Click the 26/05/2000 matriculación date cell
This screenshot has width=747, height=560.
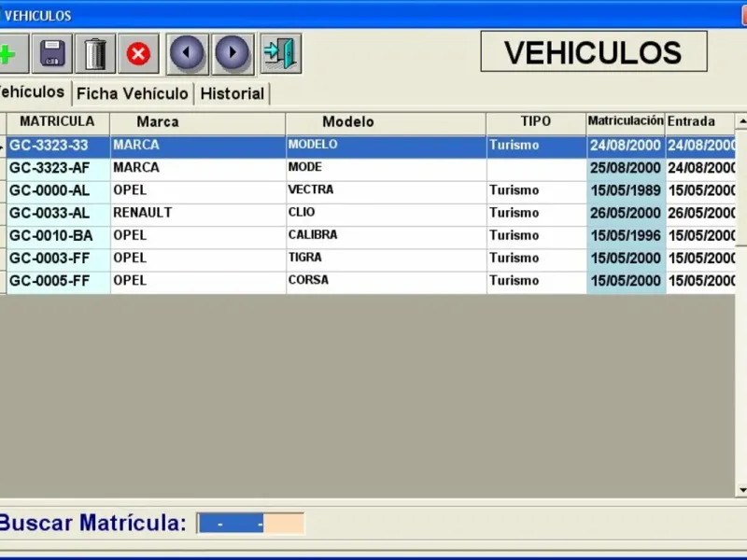point(626,214)
